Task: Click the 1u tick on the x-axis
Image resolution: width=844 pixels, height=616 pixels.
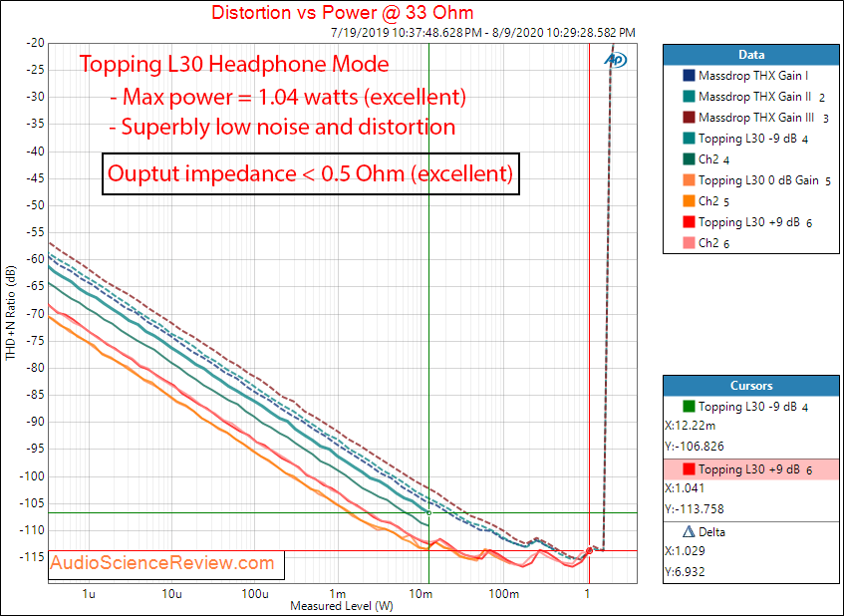Action: pyautogui.click(x=89, y=594)
